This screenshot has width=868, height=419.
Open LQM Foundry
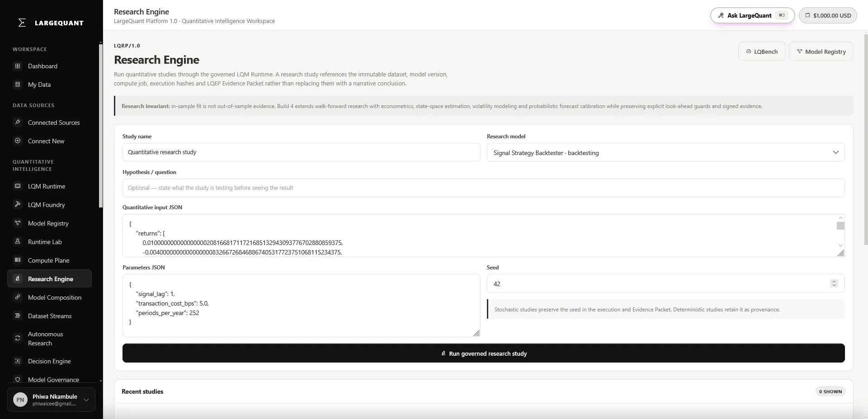(x=49, y=205)
